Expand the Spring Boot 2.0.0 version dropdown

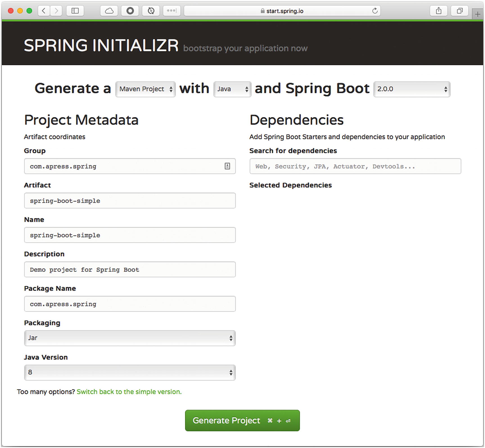point(412,89)
